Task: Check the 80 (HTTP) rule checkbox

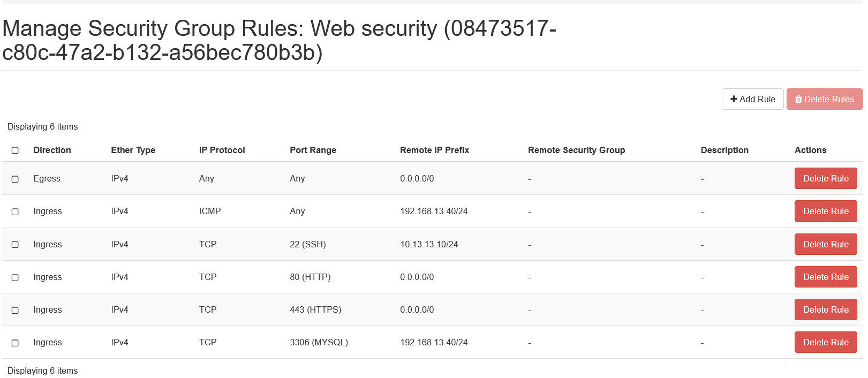Action: pos(15,277)
